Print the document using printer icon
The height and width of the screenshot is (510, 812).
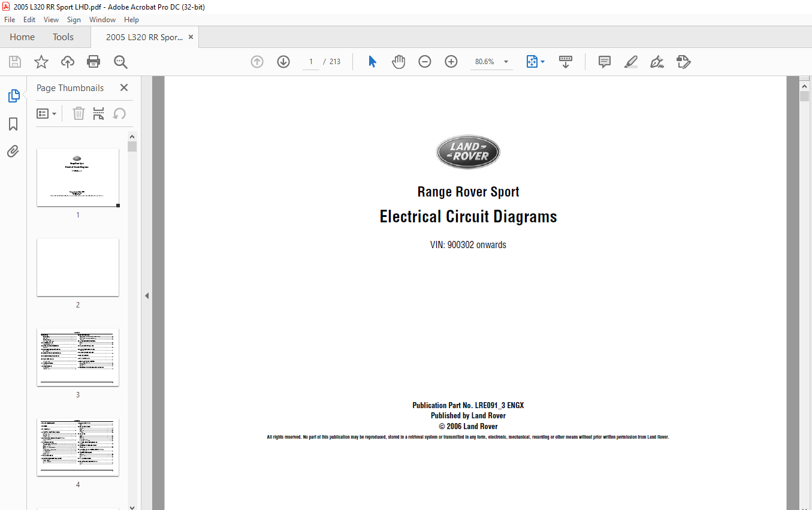coord(93,62)
